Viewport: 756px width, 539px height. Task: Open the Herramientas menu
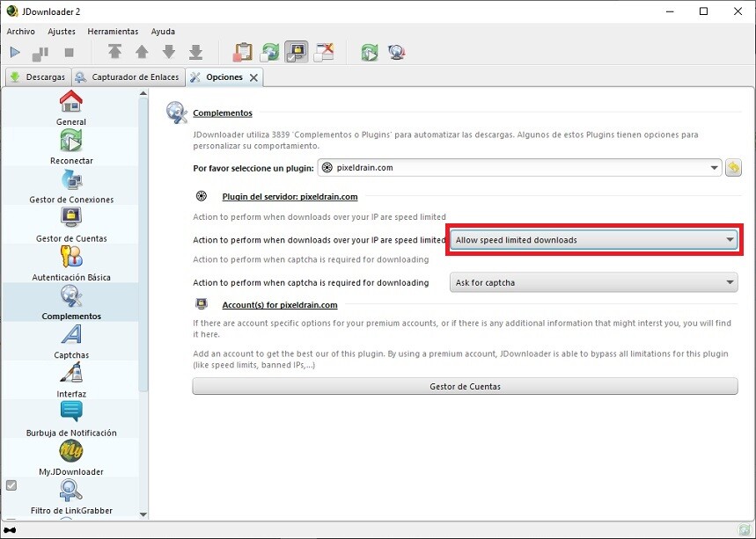pyautogui.click(x=113, y=32)
